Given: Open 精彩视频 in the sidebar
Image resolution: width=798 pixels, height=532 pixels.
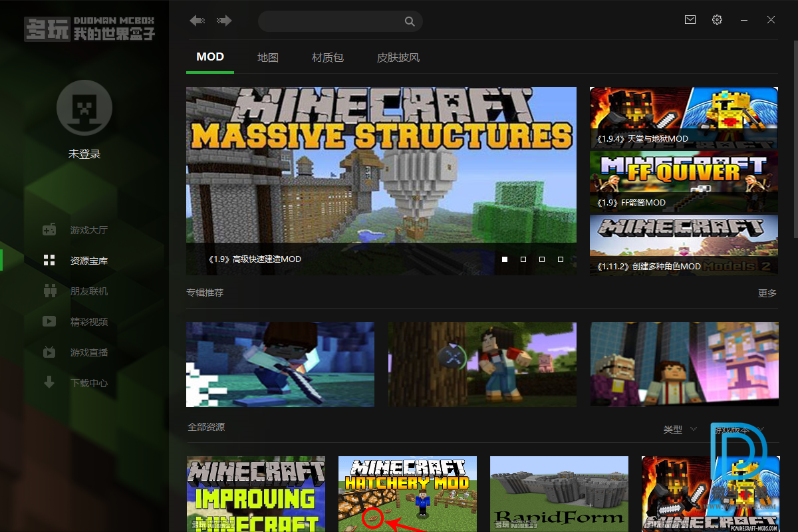Looking at the screenshot, I should point(89,322).
